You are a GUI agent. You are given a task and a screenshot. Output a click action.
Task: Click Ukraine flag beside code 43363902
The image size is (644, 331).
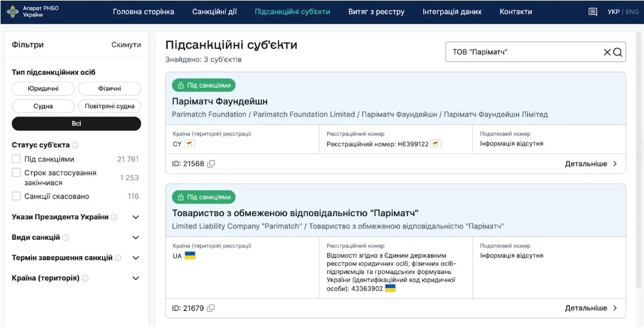click(390, 288)
